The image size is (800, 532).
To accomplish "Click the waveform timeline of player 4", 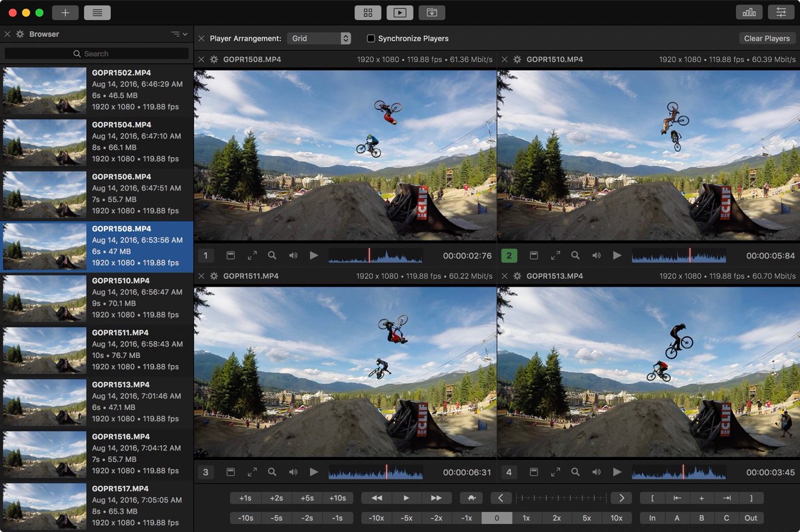I will [x=679, y=472].
